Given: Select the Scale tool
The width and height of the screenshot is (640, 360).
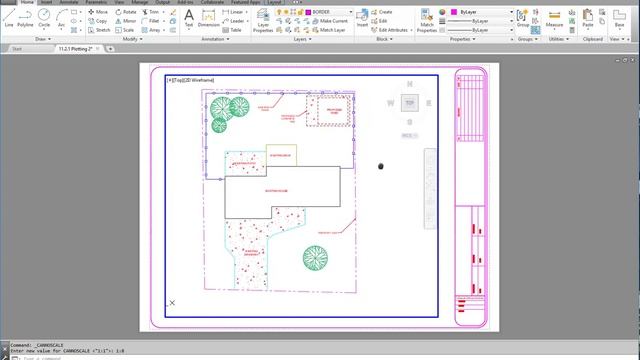Looking at the screenshot, I should click(x=124, y=30).
